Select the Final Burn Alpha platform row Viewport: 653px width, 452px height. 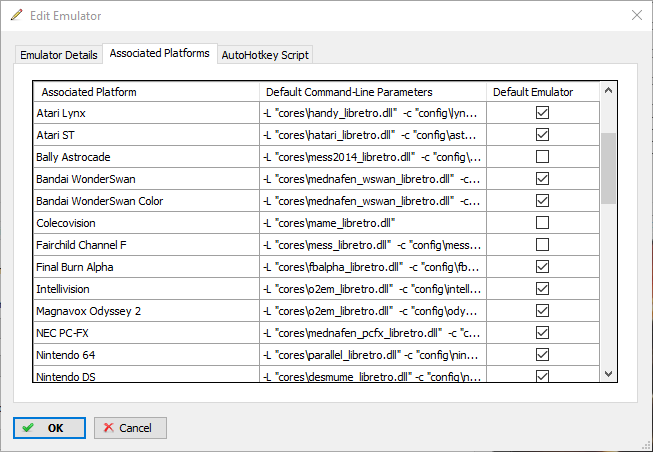pyautogui.click(x=146, y=267)
